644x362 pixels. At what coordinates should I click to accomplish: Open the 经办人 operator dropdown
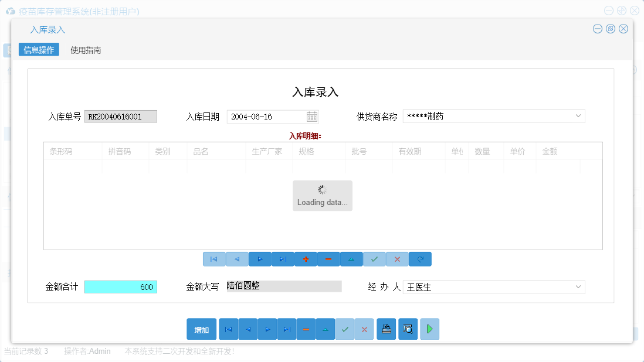(578, 287)
